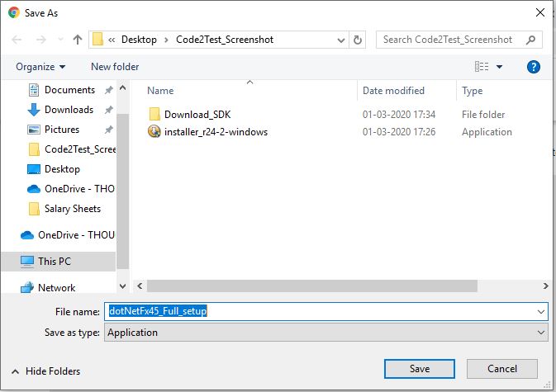Click the view layout icon
The image size is (556, 392).
click(482, 66)
